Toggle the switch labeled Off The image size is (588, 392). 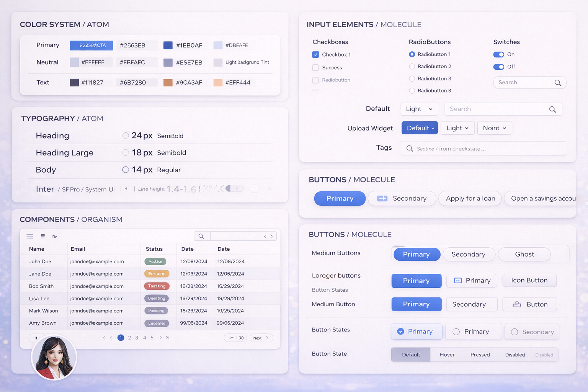coord(498,67)
